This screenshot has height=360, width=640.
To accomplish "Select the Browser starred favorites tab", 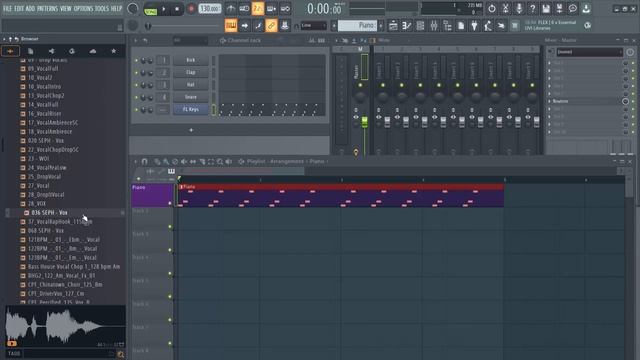I will pyautogui.click(x=113, y=51).
